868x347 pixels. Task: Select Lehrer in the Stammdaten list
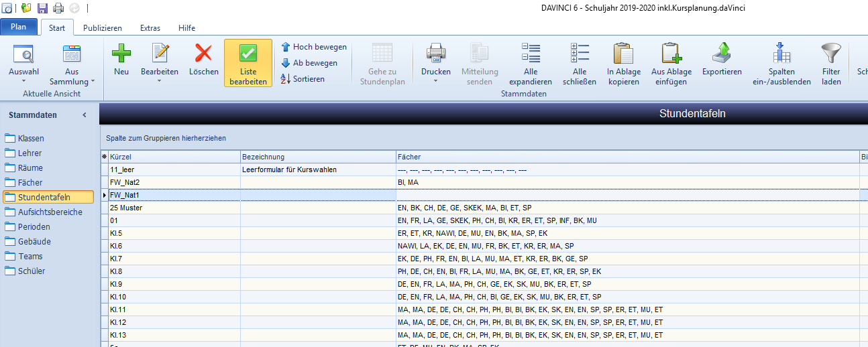point(30,153)
